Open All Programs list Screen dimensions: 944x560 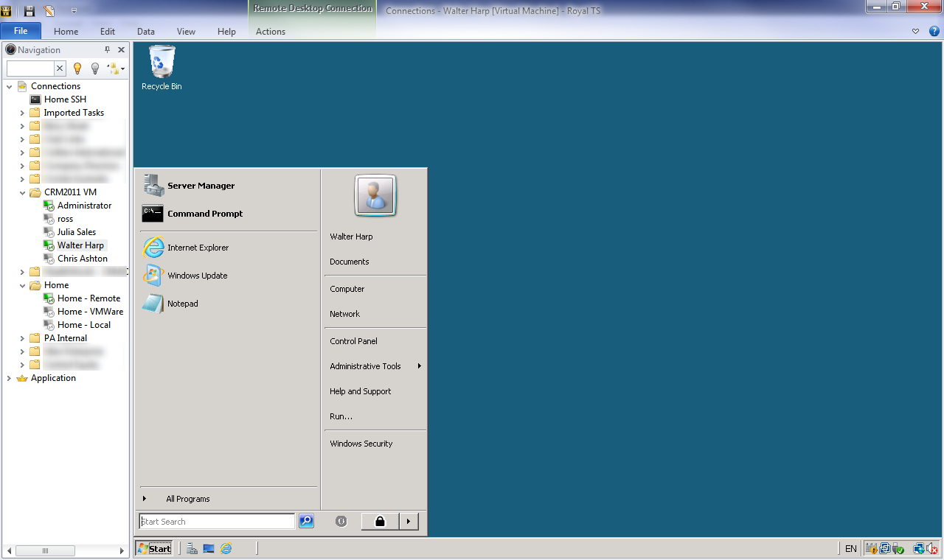coord(187,499)
